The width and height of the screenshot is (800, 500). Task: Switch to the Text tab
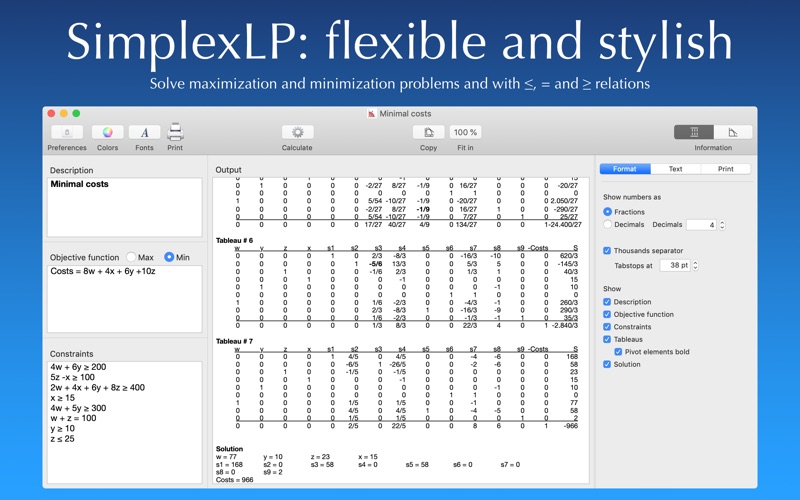point(676,169)
